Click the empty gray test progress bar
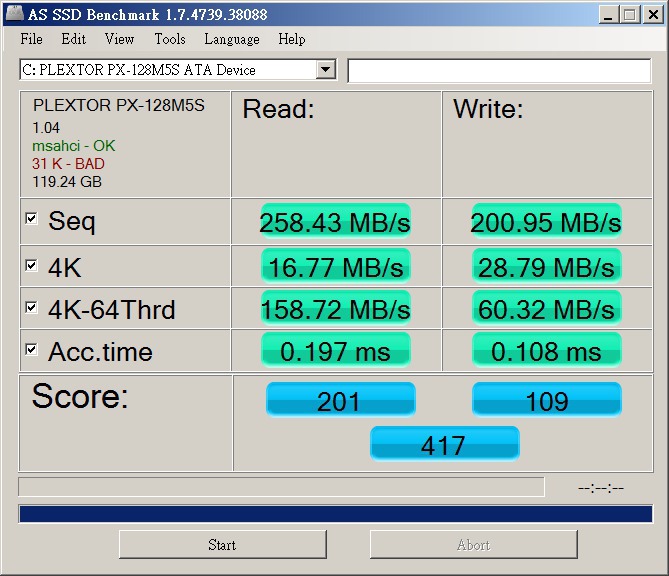 281,487
